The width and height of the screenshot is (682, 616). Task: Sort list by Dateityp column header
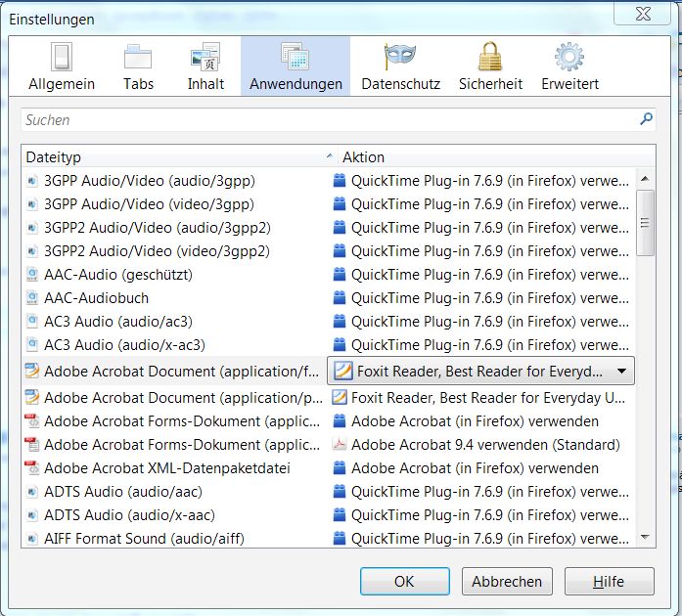(x=176, y=156)
